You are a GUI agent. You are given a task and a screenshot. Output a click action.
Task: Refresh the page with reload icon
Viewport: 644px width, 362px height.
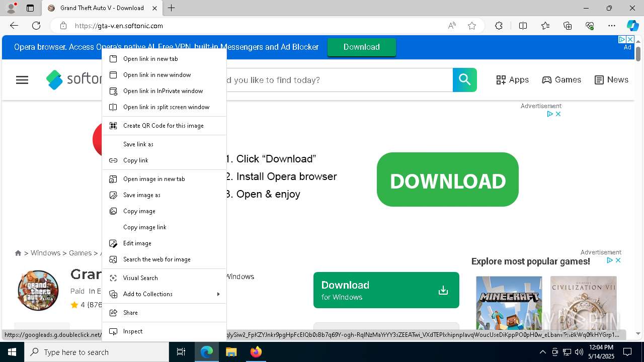36,26
